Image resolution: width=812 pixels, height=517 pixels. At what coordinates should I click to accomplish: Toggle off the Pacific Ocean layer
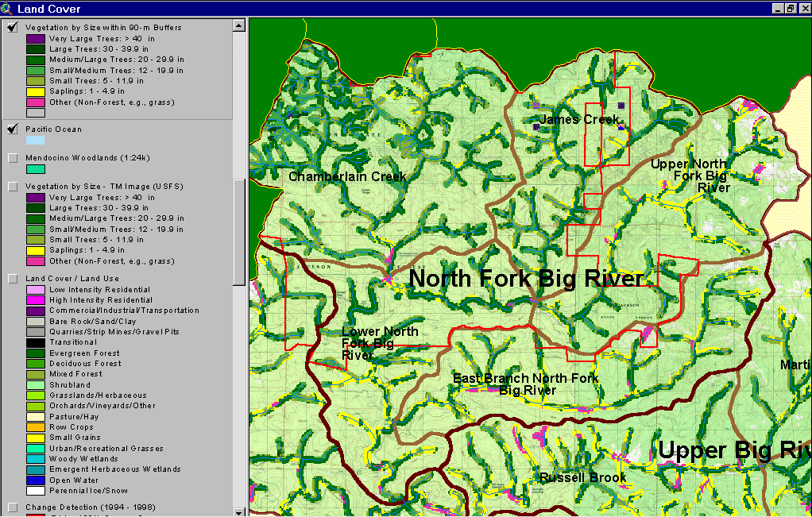click(13, 129)
